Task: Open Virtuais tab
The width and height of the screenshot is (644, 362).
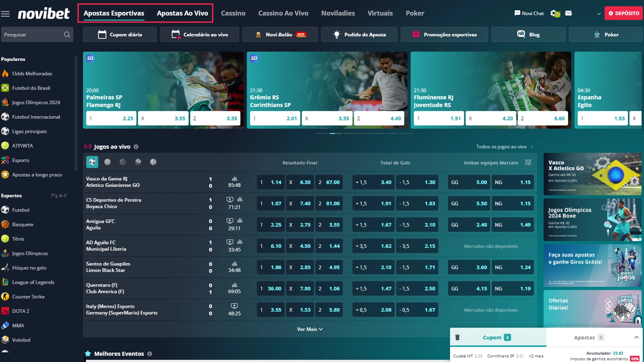Action: (380, 13)
